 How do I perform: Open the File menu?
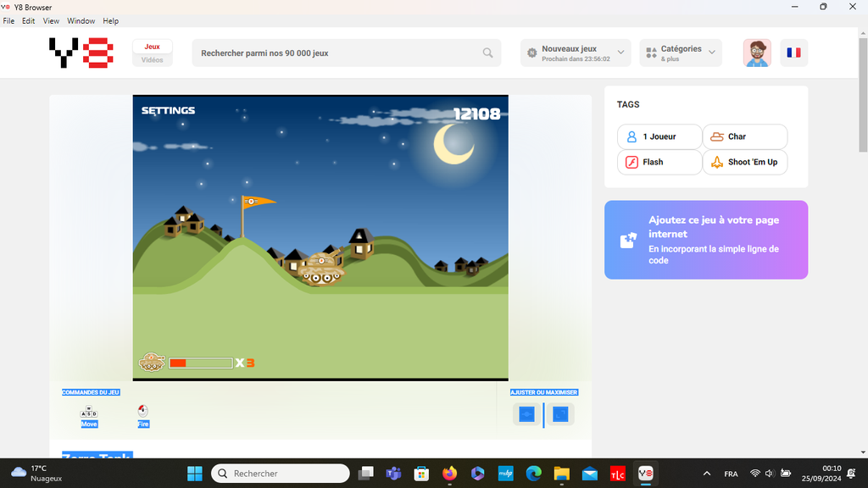point(8,20)
